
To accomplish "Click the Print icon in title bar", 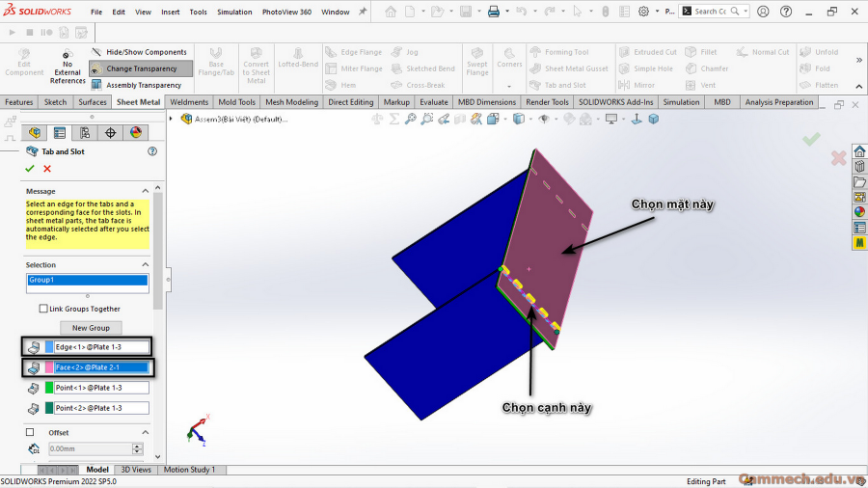I will pos(493,12).
